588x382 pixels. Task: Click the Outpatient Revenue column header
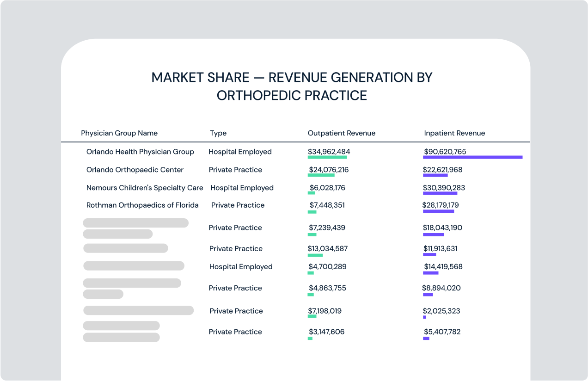[342, 133]
